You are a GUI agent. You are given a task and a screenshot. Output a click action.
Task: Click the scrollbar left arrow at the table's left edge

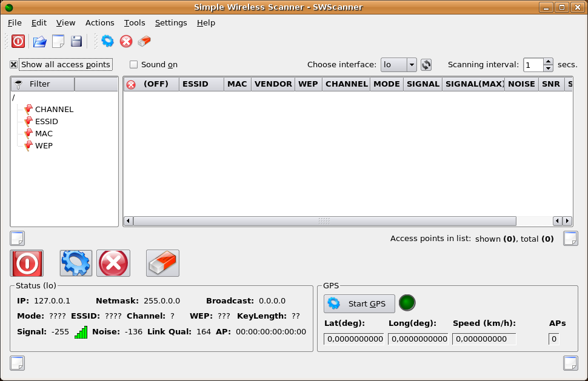tap(129, 221)
